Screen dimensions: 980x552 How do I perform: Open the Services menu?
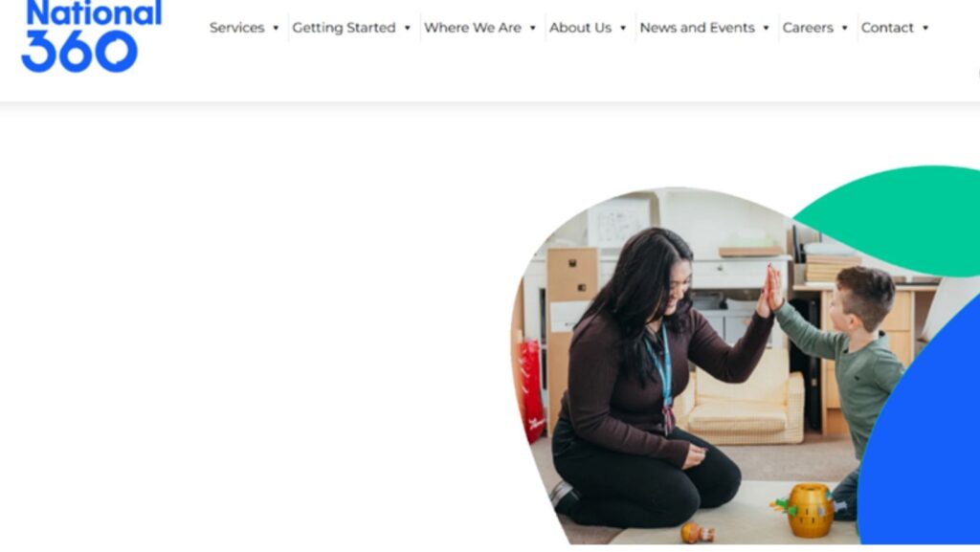pos(237,28)
